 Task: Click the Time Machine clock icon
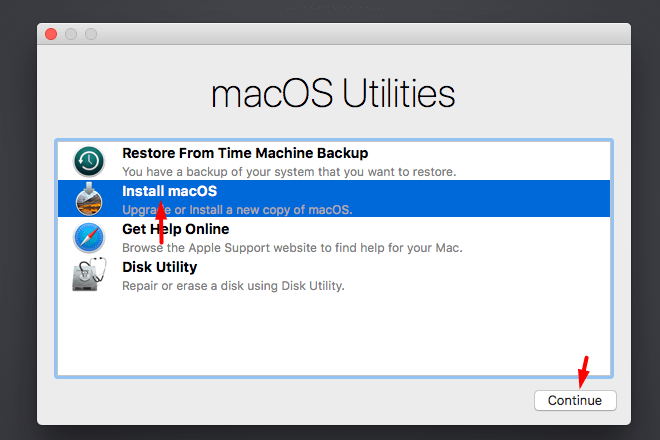pos(89,161)
